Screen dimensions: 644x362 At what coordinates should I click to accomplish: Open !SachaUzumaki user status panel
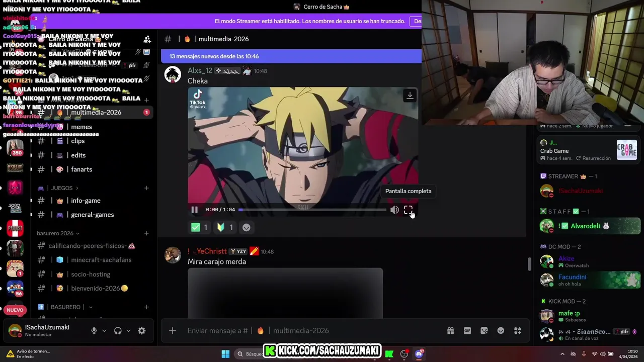click(45, 330)
